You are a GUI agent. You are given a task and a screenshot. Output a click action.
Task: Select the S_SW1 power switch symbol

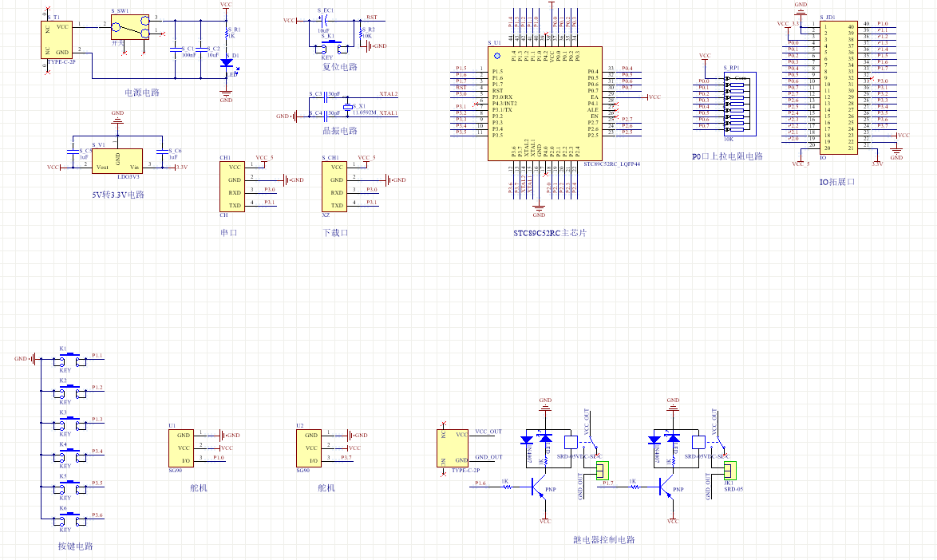click(x=130, y=26)
